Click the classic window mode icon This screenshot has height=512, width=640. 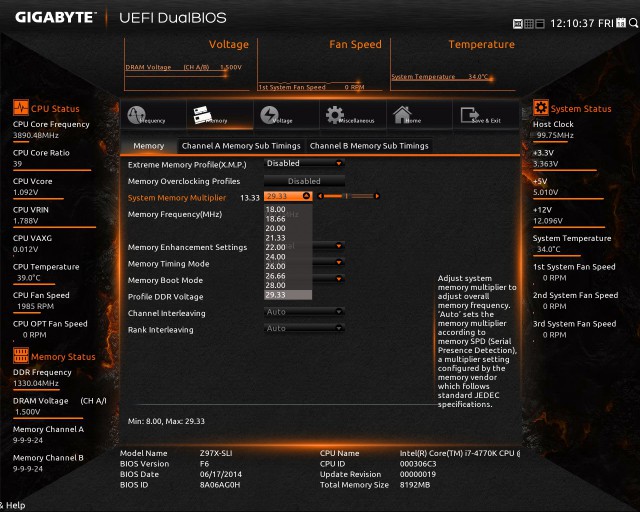(x=540, y=24)
